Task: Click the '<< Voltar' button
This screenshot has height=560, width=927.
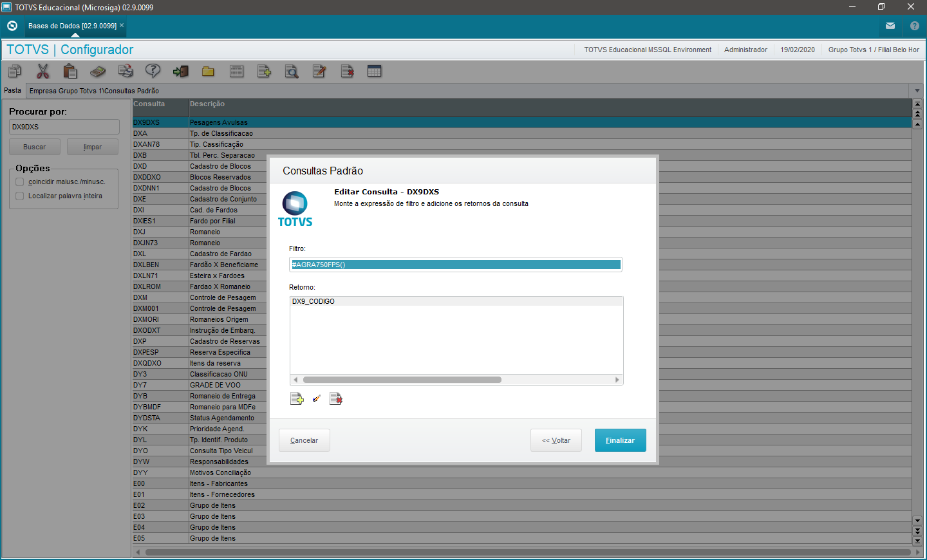Action: pyautogui.click(x=556, y=440)
